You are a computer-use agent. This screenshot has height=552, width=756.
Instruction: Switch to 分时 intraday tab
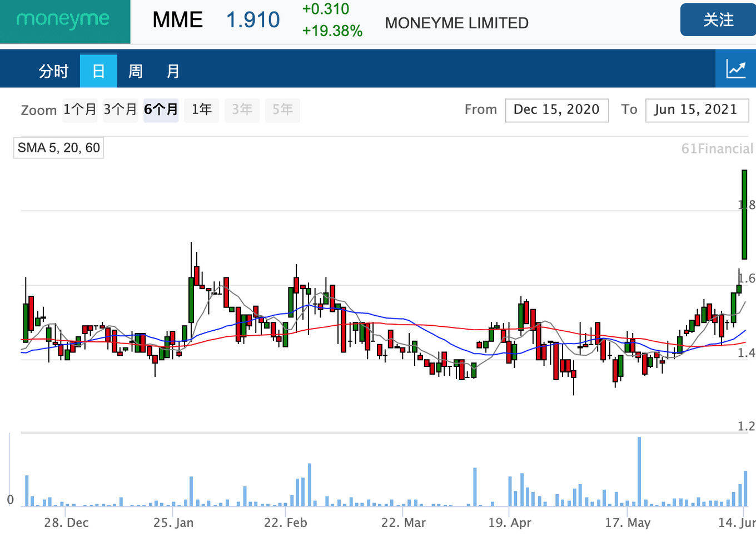click(x=53, y=71)
